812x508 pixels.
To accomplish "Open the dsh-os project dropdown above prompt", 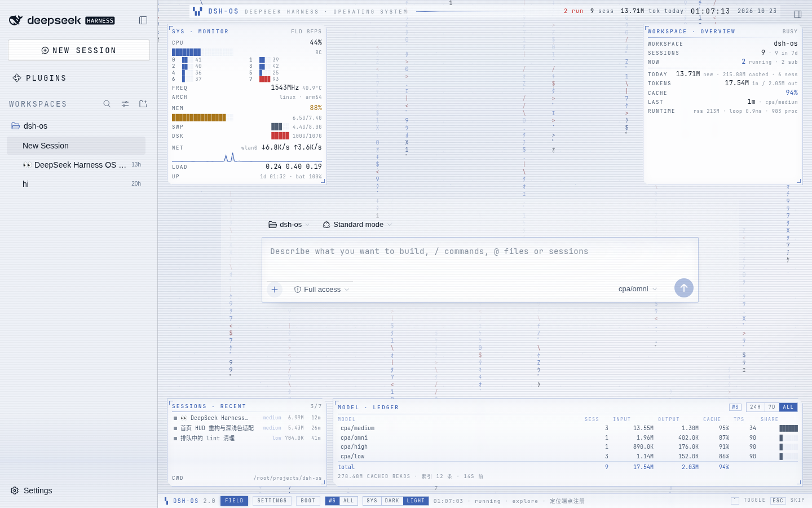I will pos(289,225).
